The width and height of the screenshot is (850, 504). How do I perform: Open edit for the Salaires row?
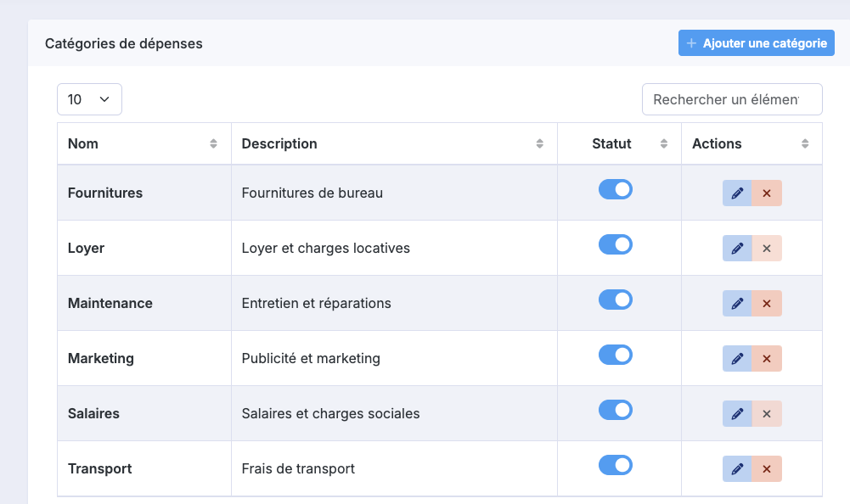tap(737, 413)
